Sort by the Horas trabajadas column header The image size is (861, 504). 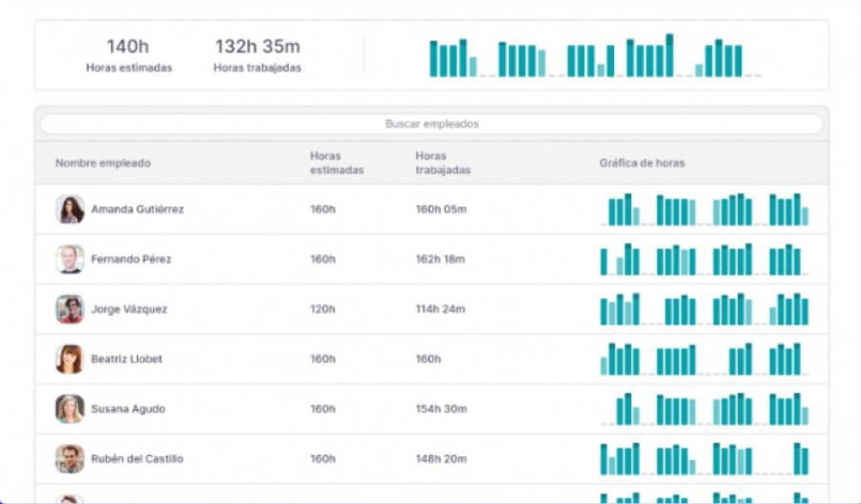coord(443,163)
